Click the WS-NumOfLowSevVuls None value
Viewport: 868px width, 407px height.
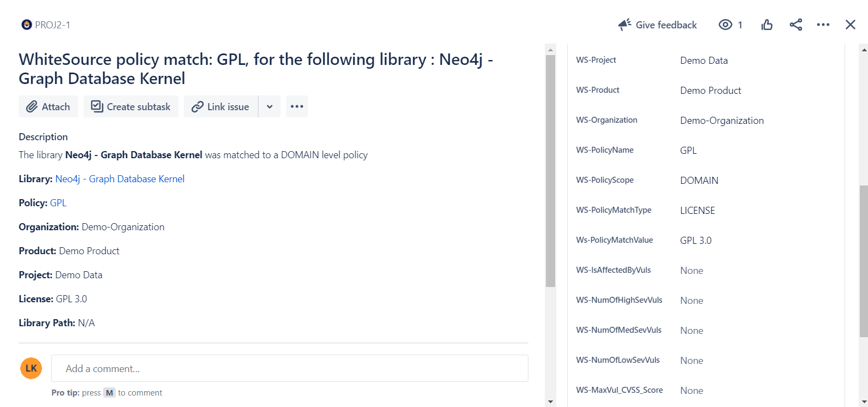pyautogui.click(x=692, y=361)
